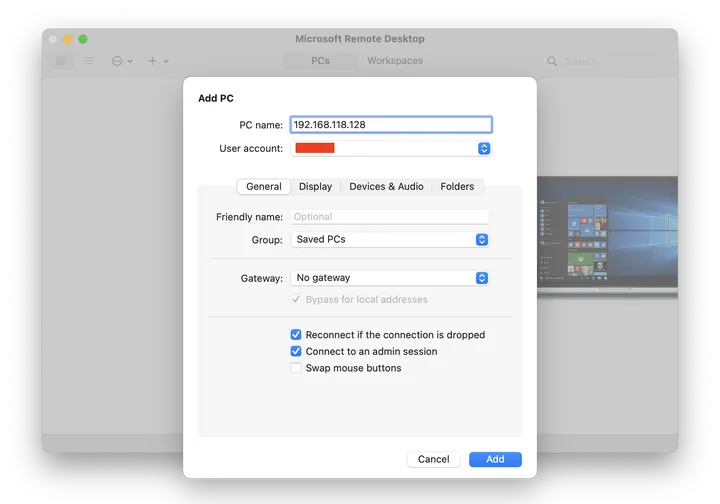This screenshot has height=504, width=720.
Task: Select the Workspaces tab
Action: click(x=395, y=61)
